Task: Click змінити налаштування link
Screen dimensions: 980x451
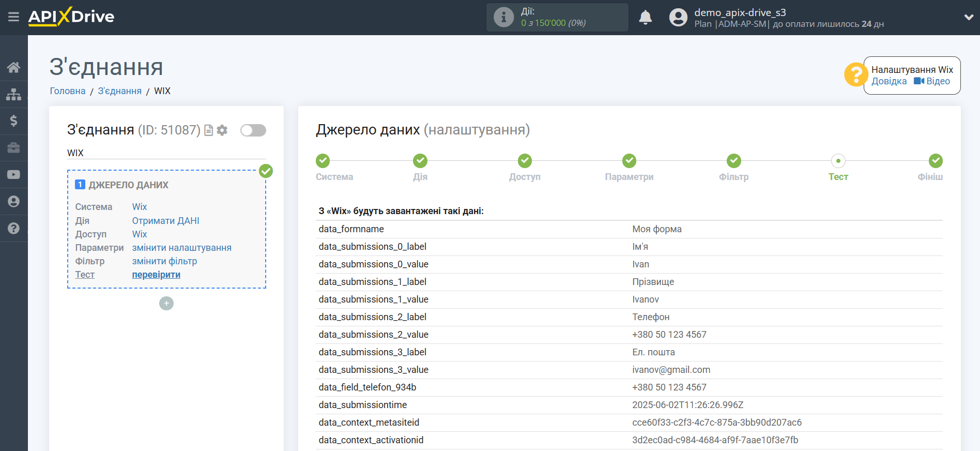Action: point(182,248)
